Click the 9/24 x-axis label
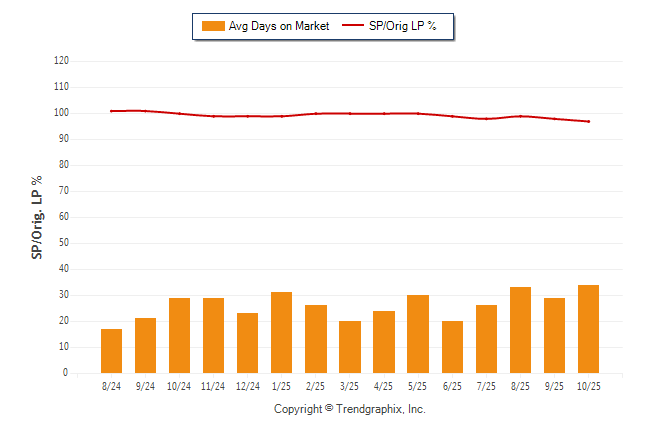Screen dimensions: 646x434 click(146, 386)
